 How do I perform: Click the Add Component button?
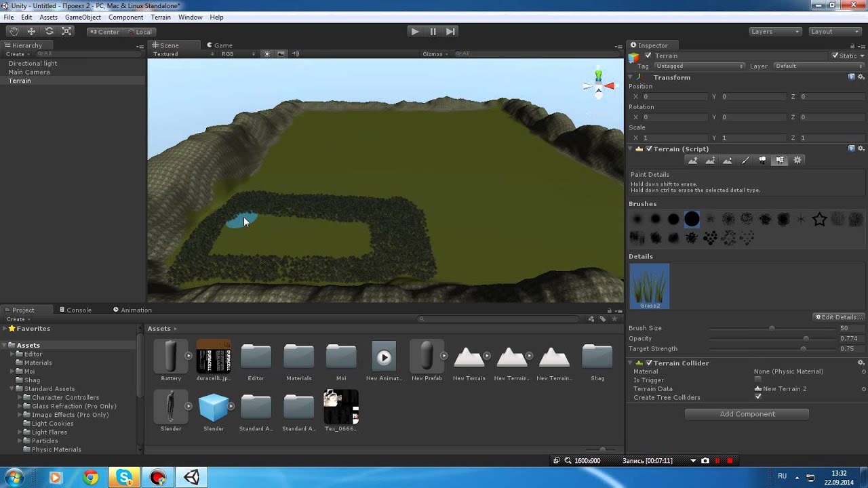coord(747,413)
